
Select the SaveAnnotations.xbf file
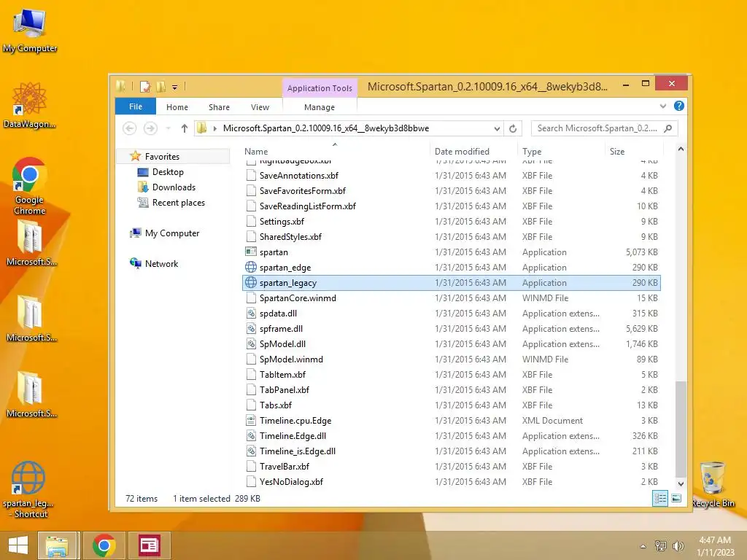click(451, 176)
